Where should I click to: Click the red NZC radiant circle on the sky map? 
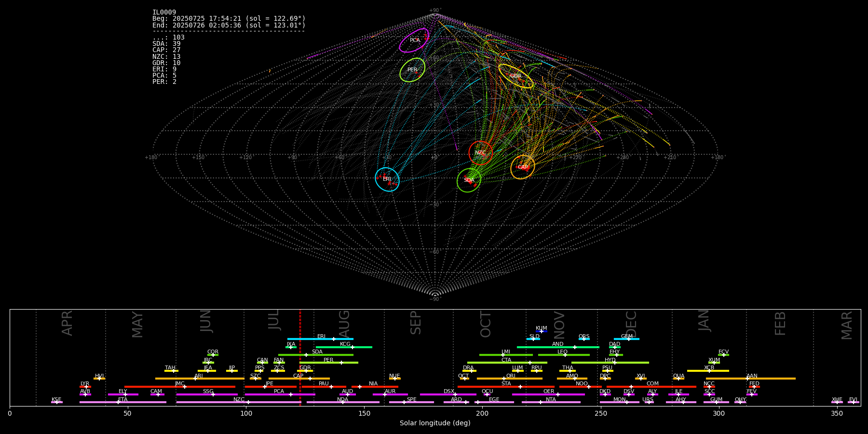481,153
